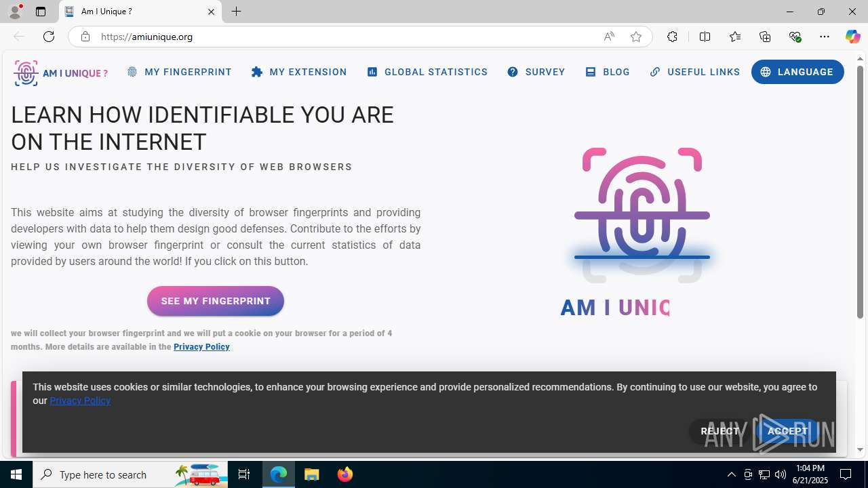Select the Am I Unique ? tab
Screen dimensions: 868x488
(140, 12)
